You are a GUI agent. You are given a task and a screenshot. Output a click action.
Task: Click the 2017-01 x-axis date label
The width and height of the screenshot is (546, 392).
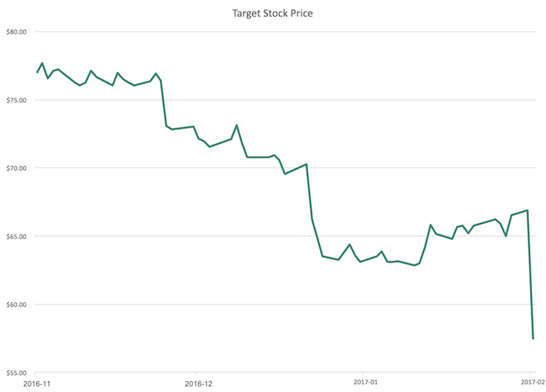tap(365, 382)
